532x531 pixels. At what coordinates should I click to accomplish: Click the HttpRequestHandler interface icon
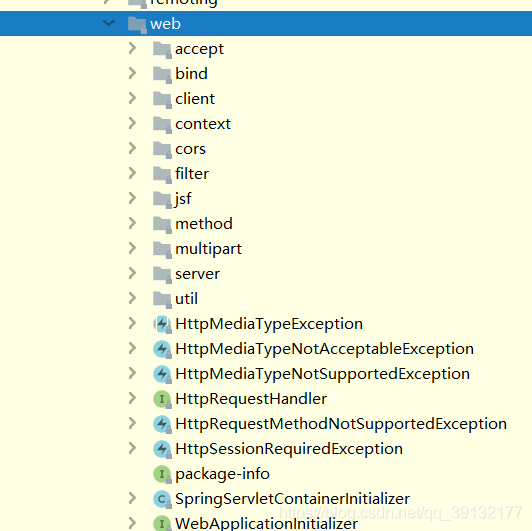[x=162, y=399]
